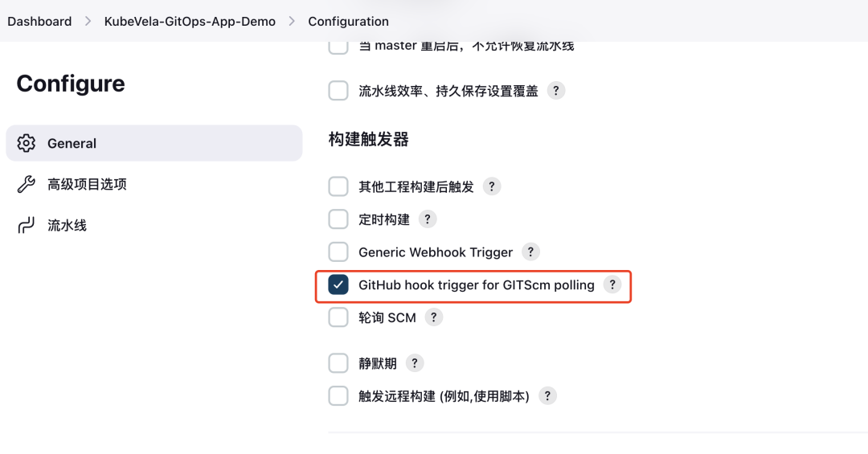
Task: Click the gear icon next to General
Action: click(26, 143)
